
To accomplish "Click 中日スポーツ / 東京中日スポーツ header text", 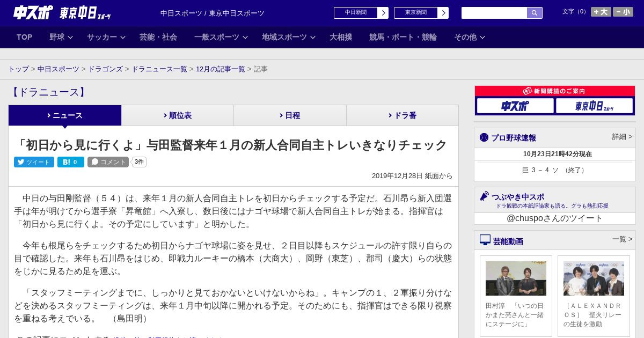I will (x=213, y=13).
